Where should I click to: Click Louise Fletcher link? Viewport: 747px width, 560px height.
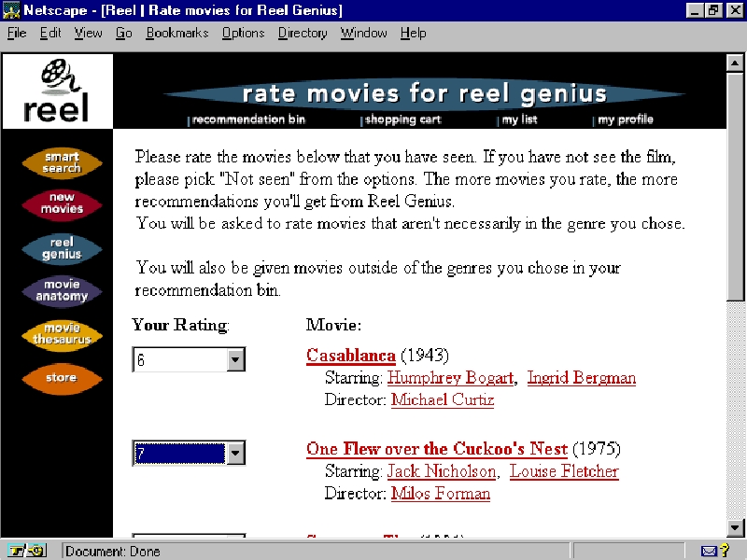point(564,471)
